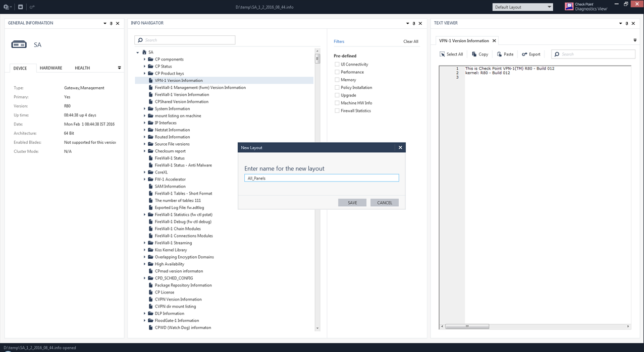
Task: Click the Kiss Kernel Library folder icon
Action: pyautogui.click(x=150, y=250)
